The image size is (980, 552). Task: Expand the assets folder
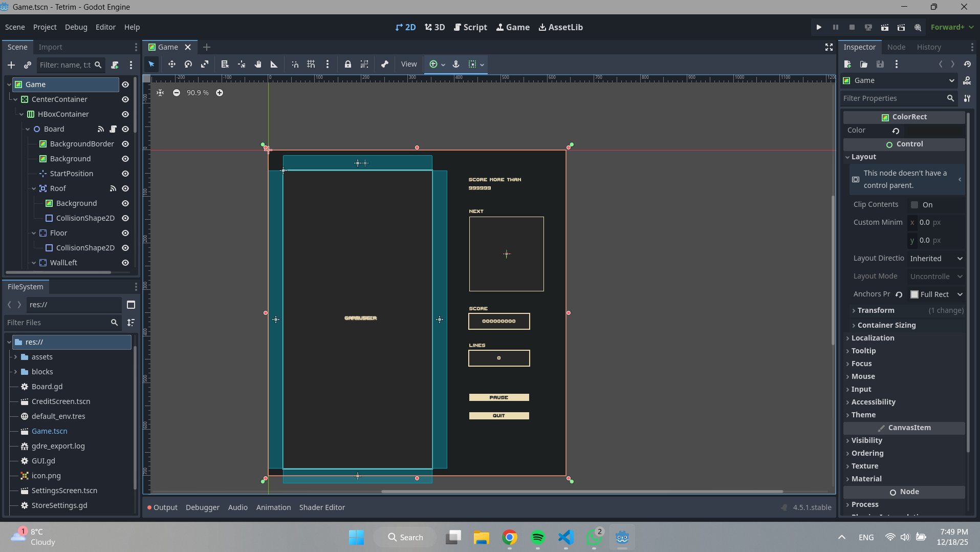click(x=15, y=357)
